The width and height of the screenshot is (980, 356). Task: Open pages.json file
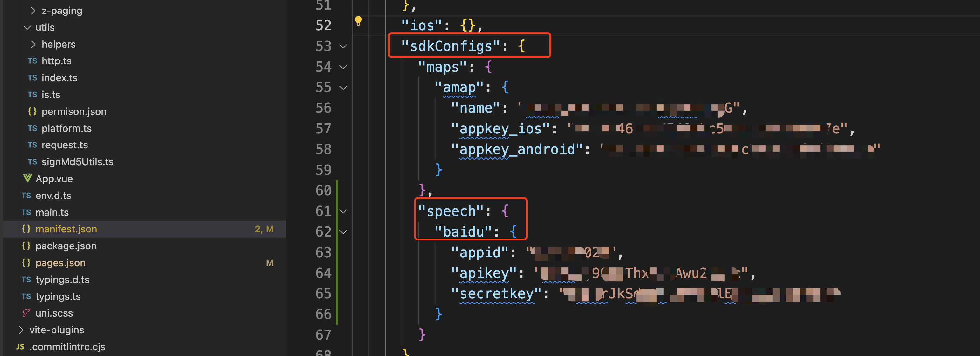[x=60, y=263]
